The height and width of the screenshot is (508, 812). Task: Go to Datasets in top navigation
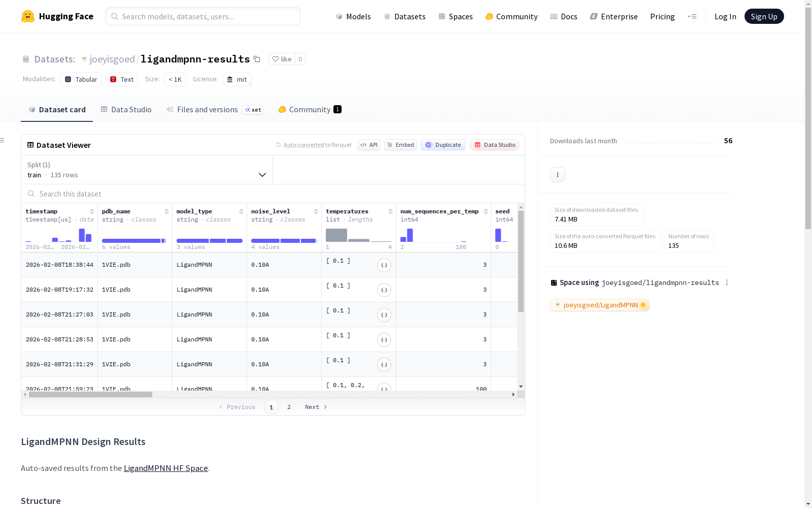click(405, 17)
